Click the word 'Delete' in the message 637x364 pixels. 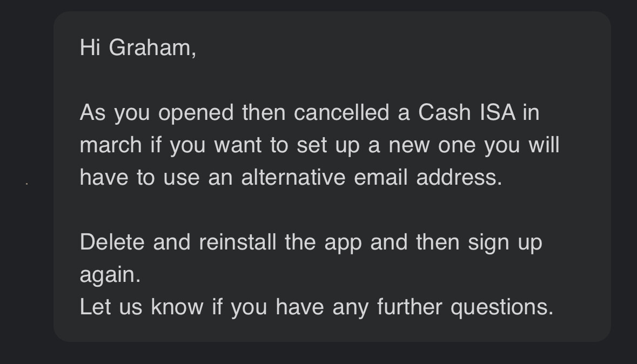pos(112,242)
